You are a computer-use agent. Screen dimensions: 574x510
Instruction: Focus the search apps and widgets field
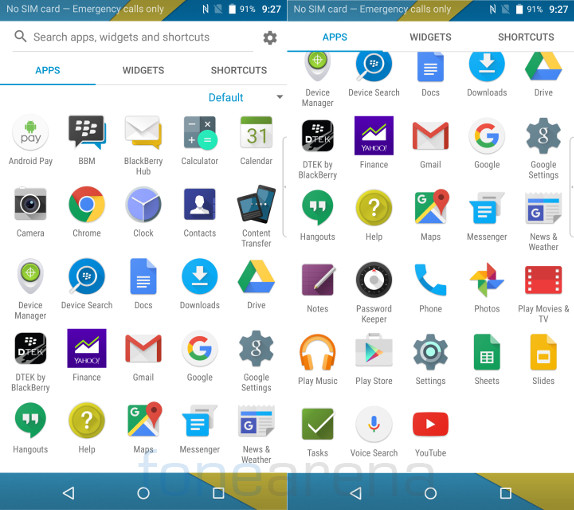132,37
